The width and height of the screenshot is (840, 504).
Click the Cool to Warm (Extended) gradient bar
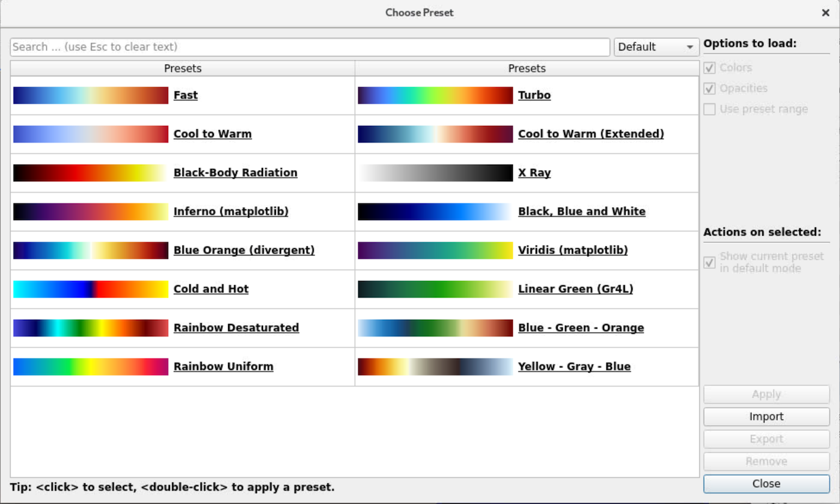click(435, 134)
